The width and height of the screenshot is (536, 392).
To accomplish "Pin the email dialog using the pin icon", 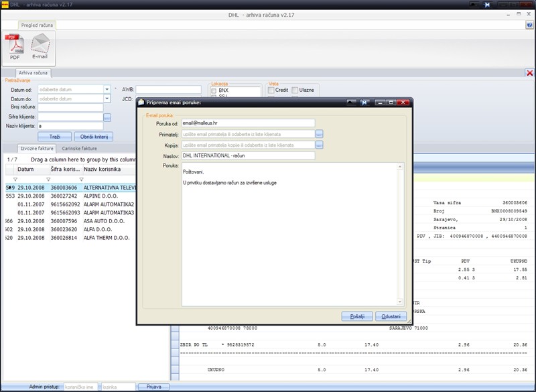I will coord(364,102).
